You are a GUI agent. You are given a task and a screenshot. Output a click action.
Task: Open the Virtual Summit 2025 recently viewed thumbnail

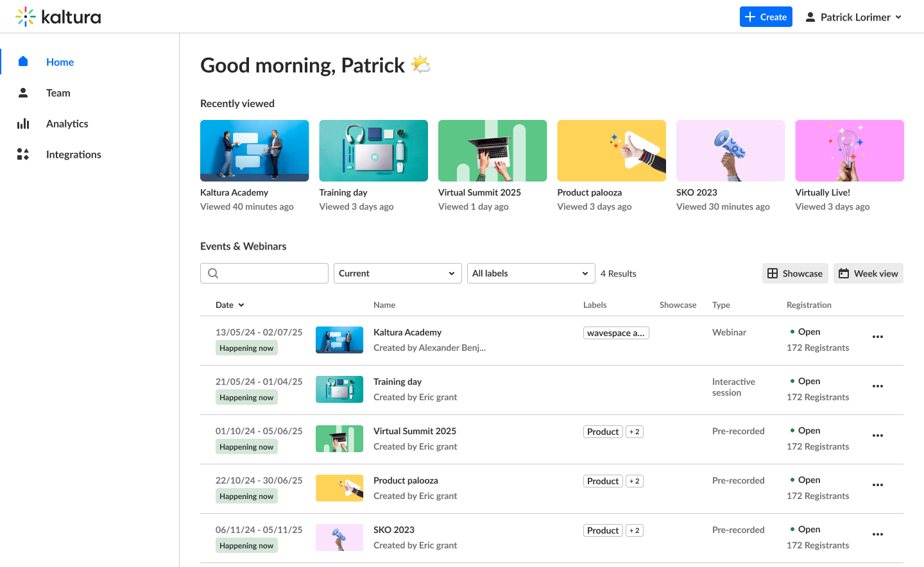pos(493,151)
